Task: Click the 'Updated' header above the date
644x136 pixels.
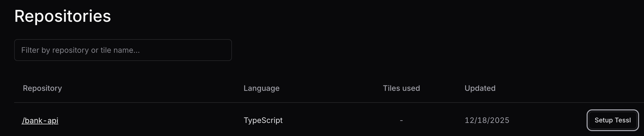Action: pyautogui.click(x=480, y=88)
